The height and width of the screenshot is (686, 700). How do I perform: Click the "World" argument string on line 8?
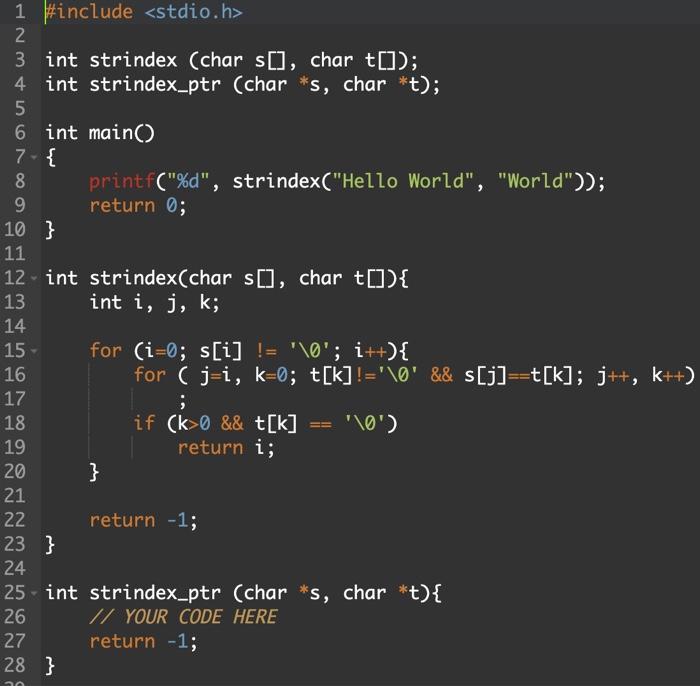click(535, 182)
